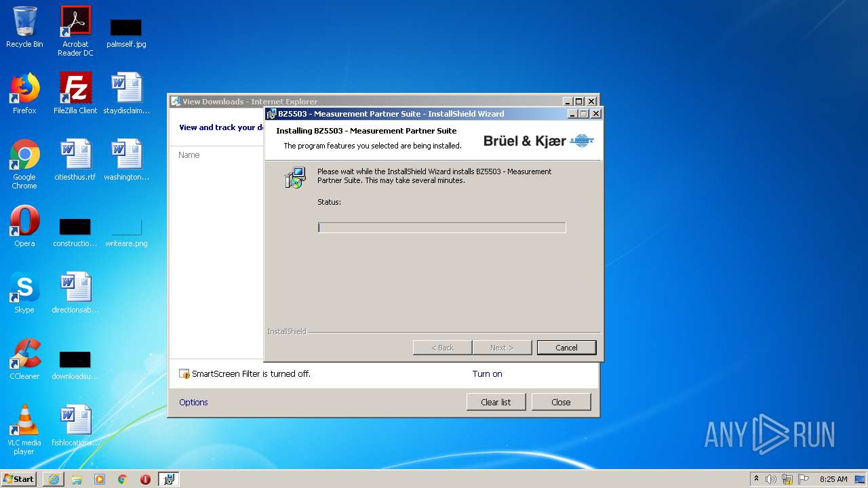Click the installation progress bar
This screenshot has width=868, height=488.
[x=441, y=228]
